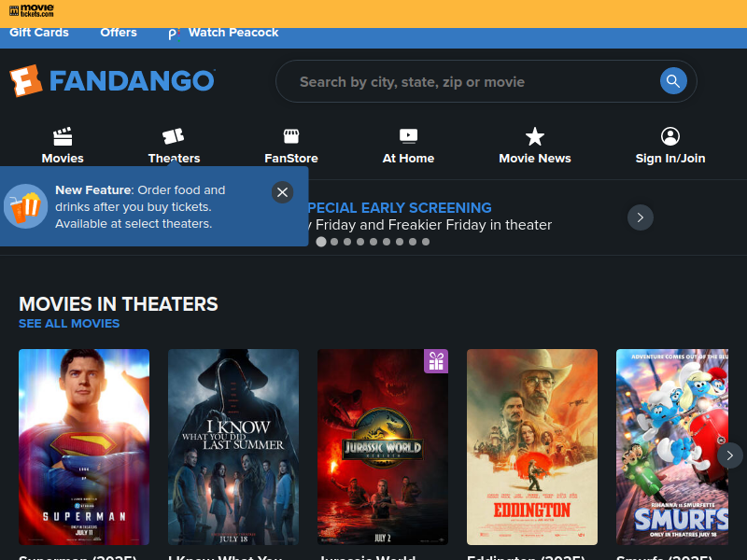Open the Jurassic World movie poster

[383, 447]
